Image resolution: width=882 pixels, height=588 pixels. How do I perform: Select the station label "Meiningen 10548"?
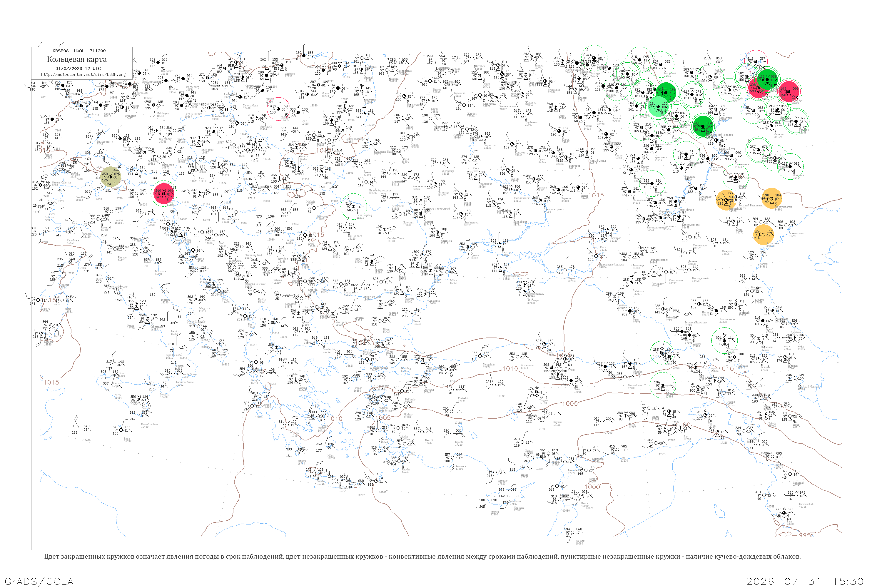click(163, 115)
